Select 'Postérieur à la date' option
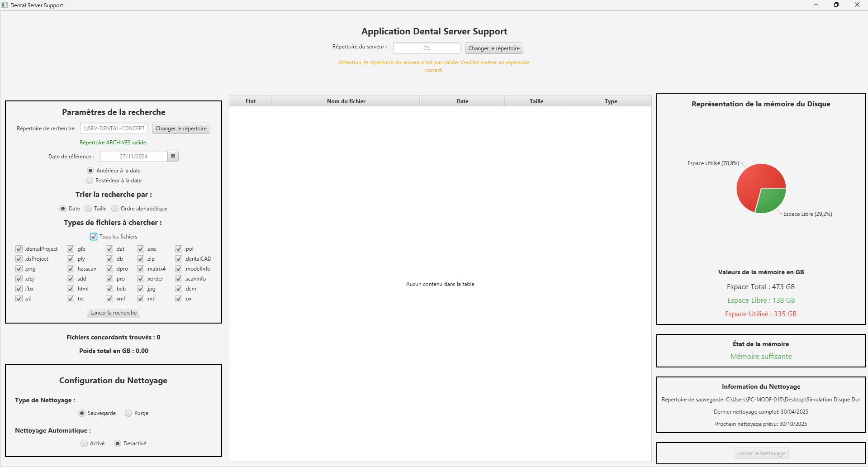The width and height of the screenshot is (868, 467). tap(90, 180)
